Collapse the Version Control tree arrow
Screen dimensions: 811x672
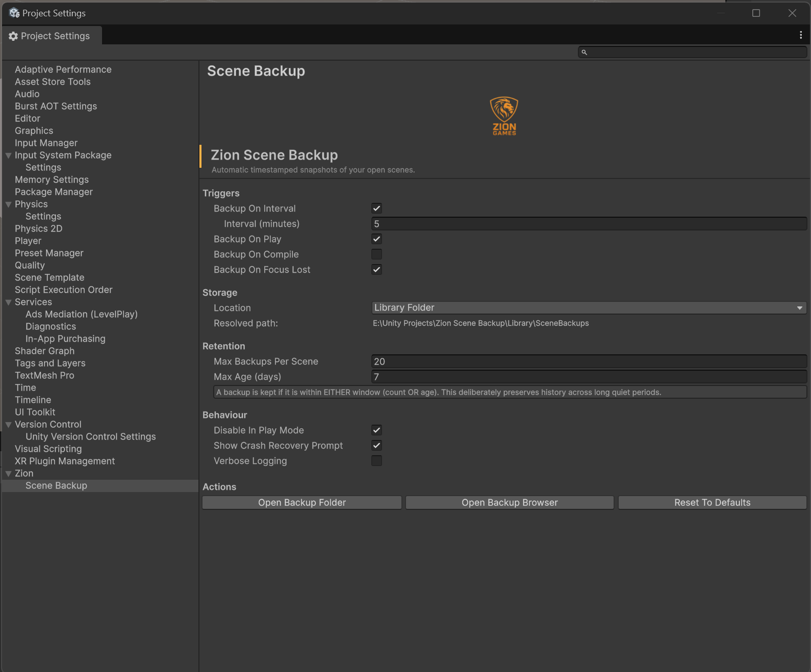8,424
